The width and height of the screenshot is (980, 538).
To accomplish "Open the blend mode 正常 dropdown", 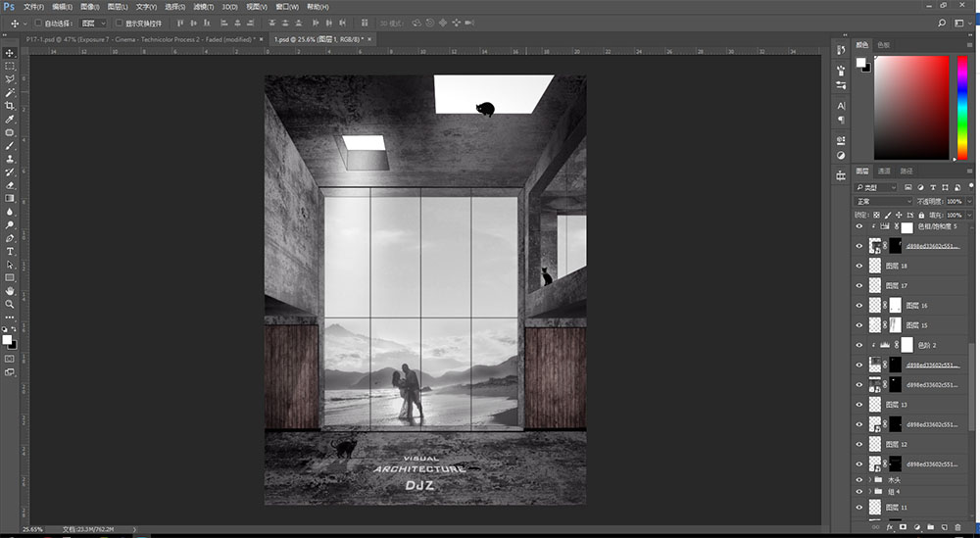I will pyautogui.click(x=883, y=201).
